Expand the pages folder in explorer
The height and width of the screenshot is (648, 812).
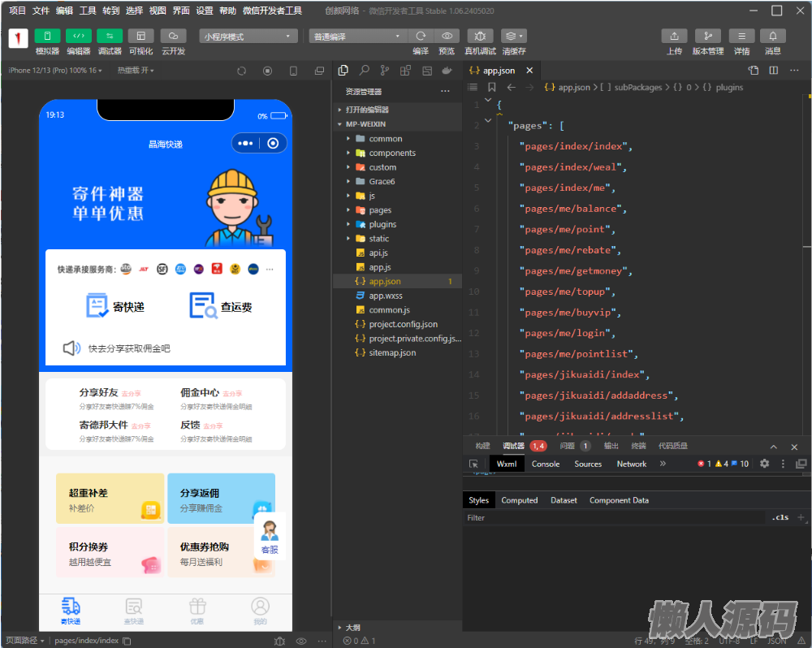379,210
